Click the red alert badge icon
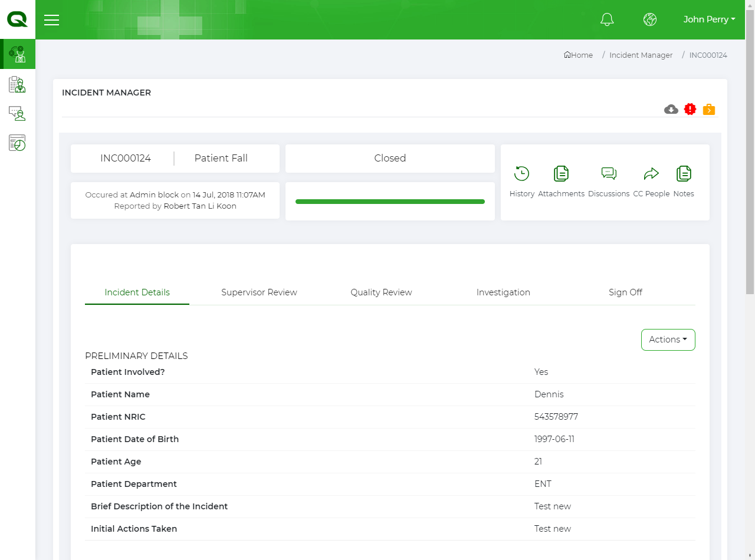 pos(690,109)
